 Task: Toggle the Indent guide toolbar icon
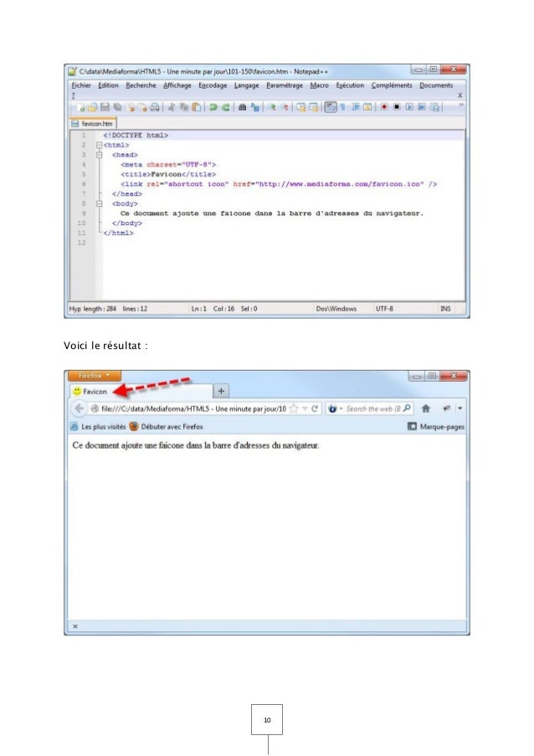(356, 107)
